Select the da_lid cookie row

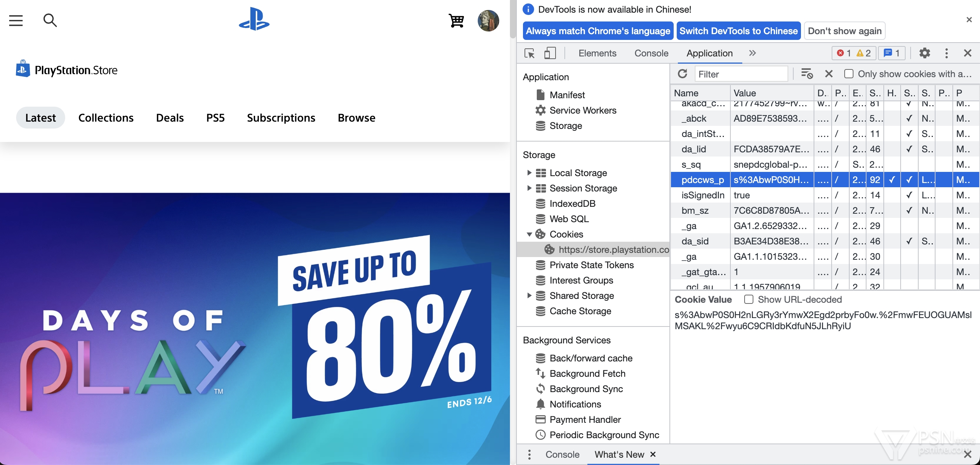825,149
